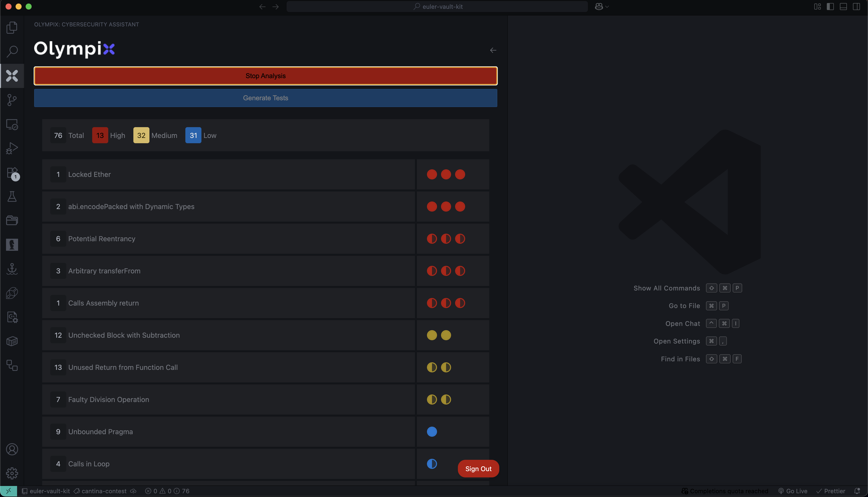This screenshot has height=497, width=868.
Task: Expand the Potential Reentrancy finding
Action: click(x=228, y=239)
